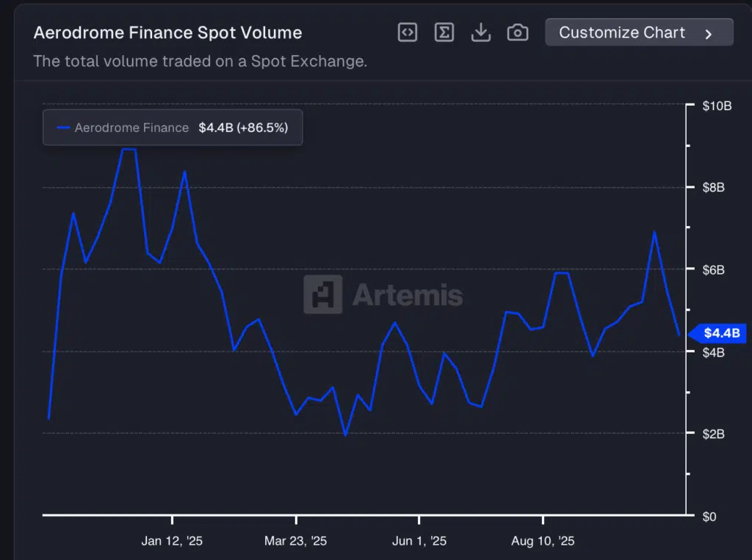Click the $4.4B price tag on the chart
Image resolution: width=752 pixels, height=560 pixels.
pos(718,333)
